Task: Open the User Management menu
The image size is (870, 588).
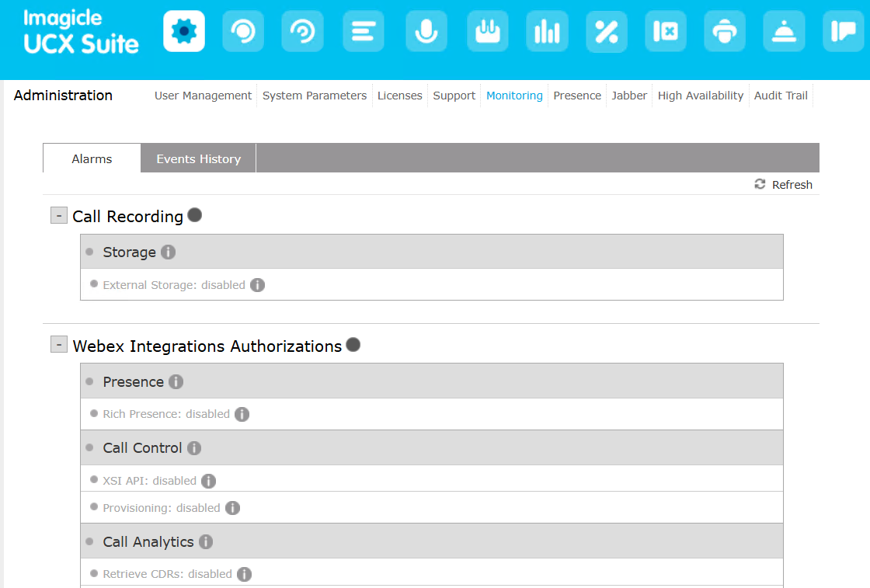Action: [x=203, y=96]
